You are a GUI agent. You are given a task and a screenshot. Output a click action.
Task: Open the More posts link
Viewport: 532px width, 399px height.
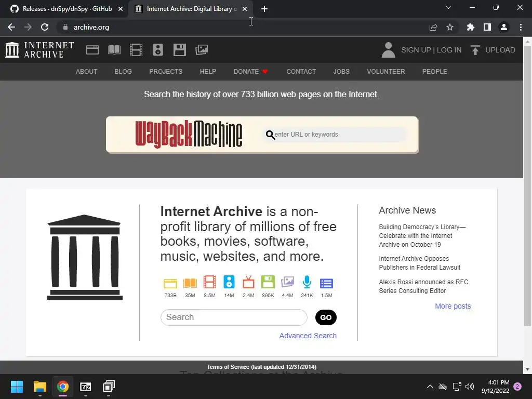(x=453, y=306)
